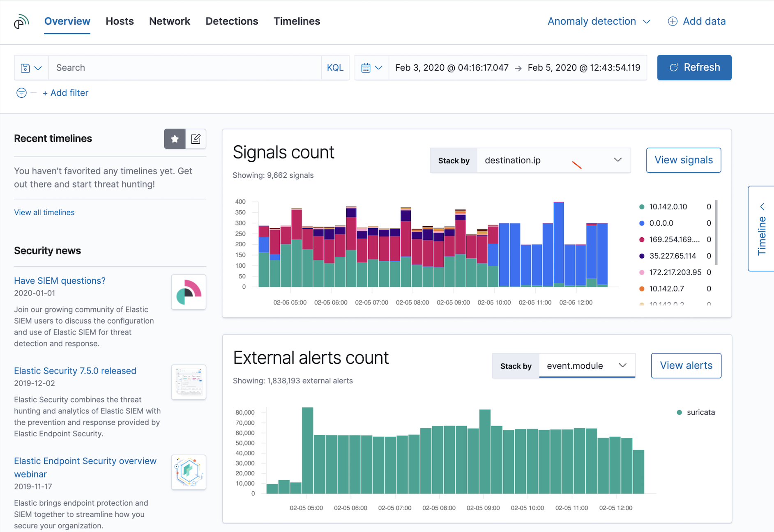Expand the Timeline flyout chevron
Viewport: 774px width, 532px height.
point(762,206)
